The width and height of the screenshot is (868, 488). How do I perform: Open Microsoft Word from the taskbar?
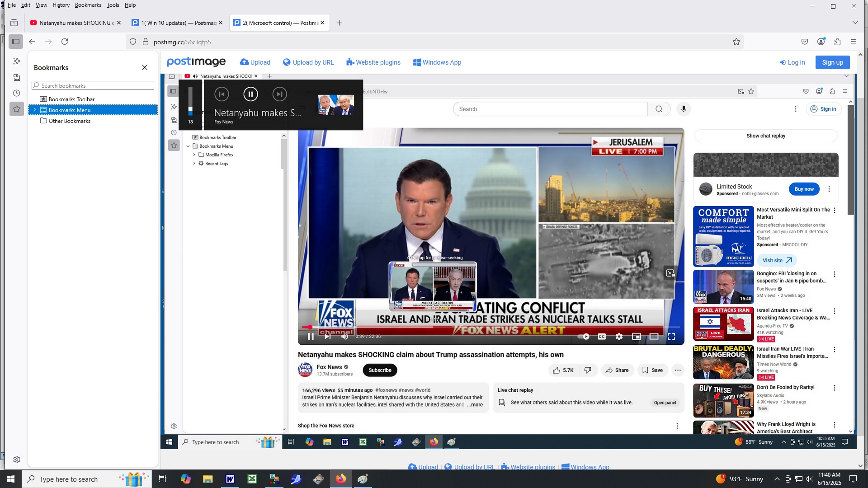tap(230, 479)
